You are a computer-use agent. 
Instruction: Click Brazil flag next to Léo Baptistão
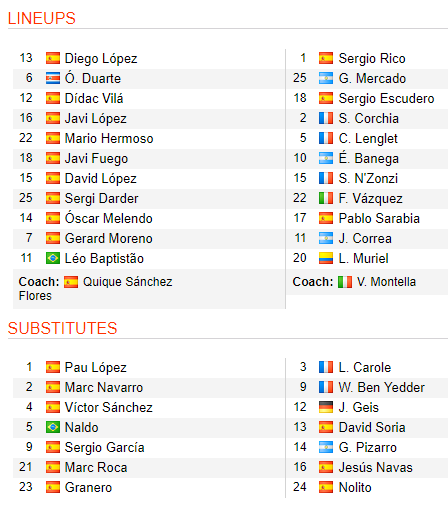coord(53,258)
